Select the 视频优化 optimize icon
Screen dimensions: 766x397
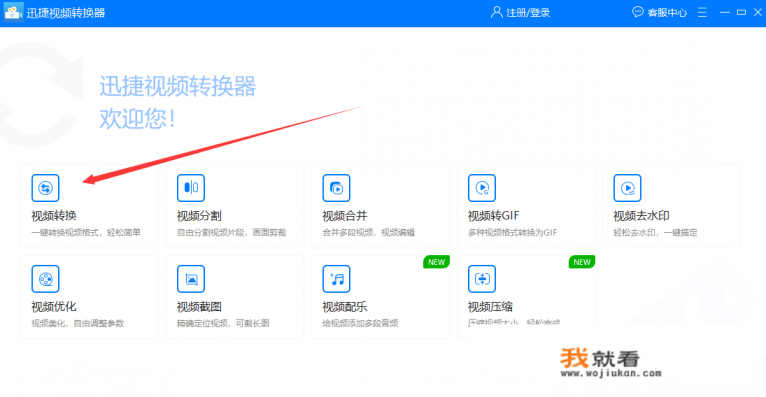45,279
